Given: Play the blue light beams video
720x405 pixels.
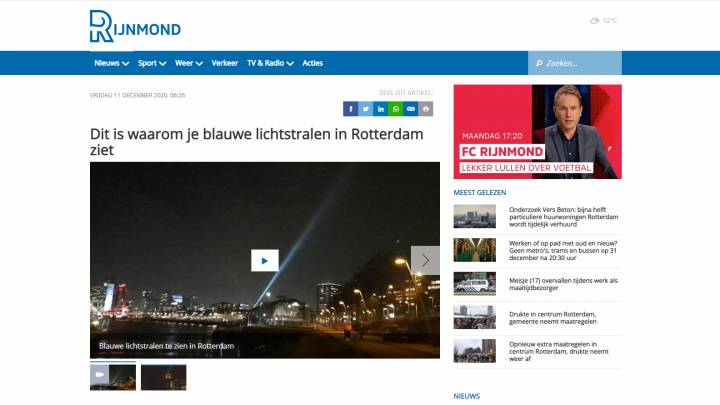Looking at the screenshot, I should pos(264,260).
